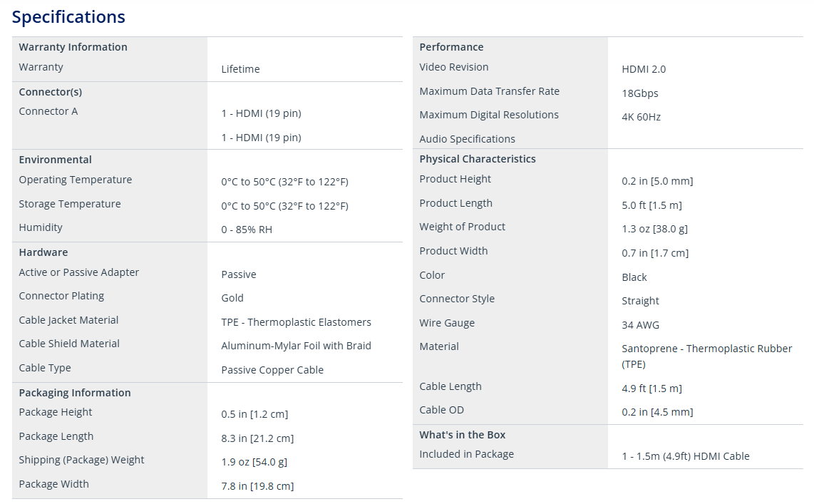Click TPE - Thermoplastic Elastomers text

tap(296, 322)
